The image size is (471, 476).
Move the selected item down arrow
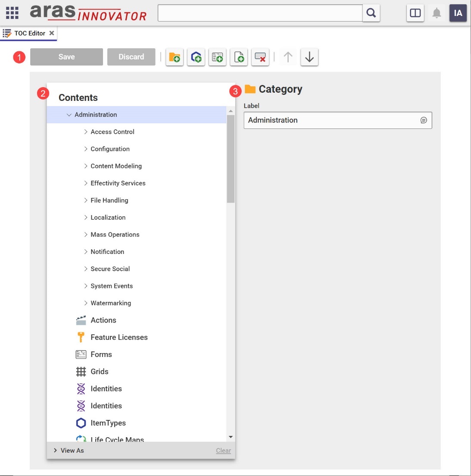309,57
